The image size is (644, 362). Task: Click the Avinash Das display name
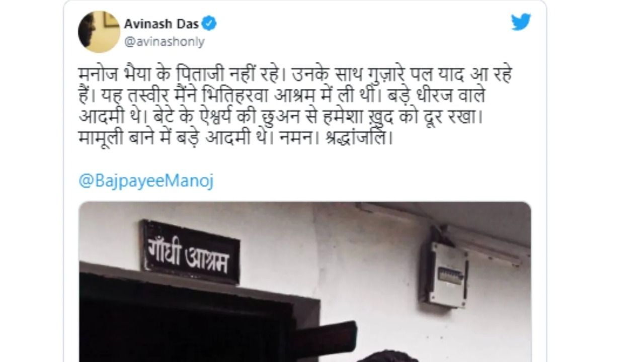click(x=162, y=24)
